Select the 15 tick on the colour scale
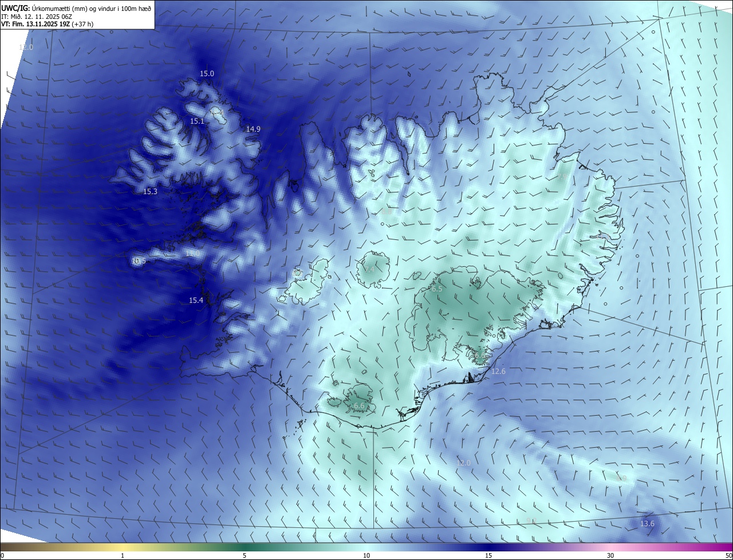Screen dimensions: 733x560 click(x=488, y=555)
